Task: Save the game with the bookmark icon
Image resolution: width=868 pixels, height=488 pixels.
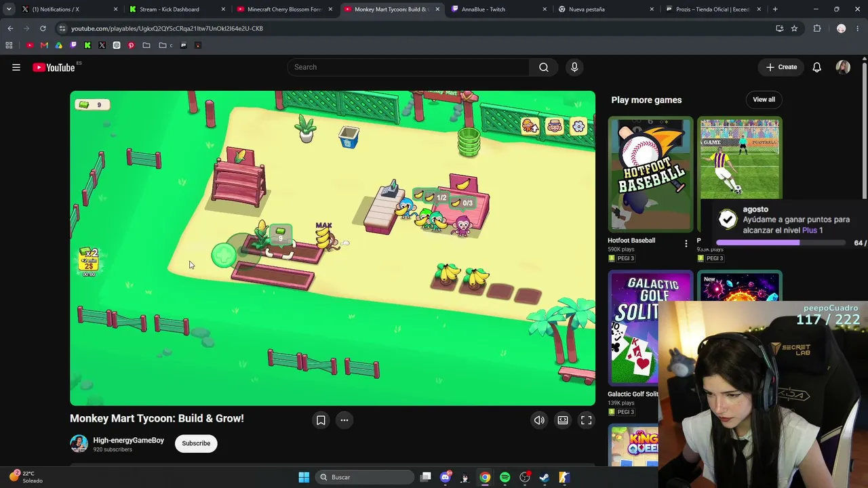Action: pos(321,420)
